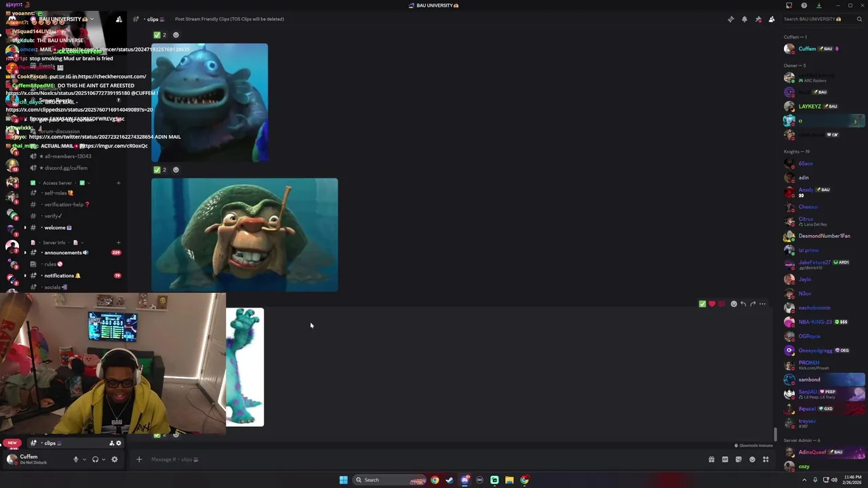Create channel in Server Info category
This screenshot has height=488, width=868.
[118, 243]
